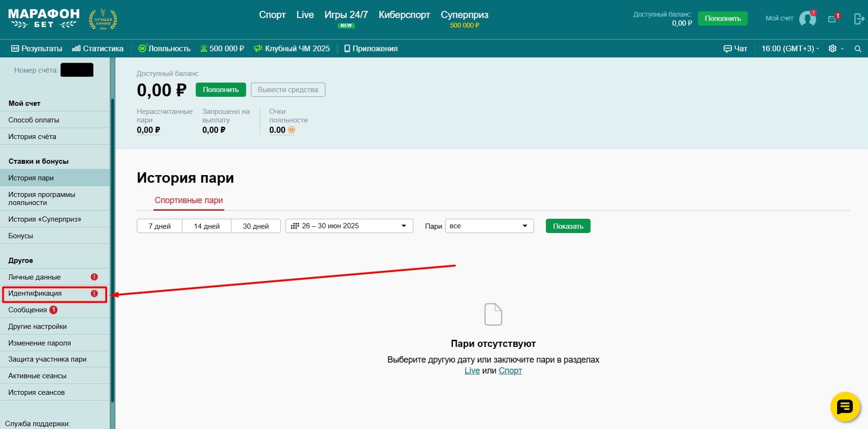
Task: Open the user avatar icon
Action: coord(807,19)
